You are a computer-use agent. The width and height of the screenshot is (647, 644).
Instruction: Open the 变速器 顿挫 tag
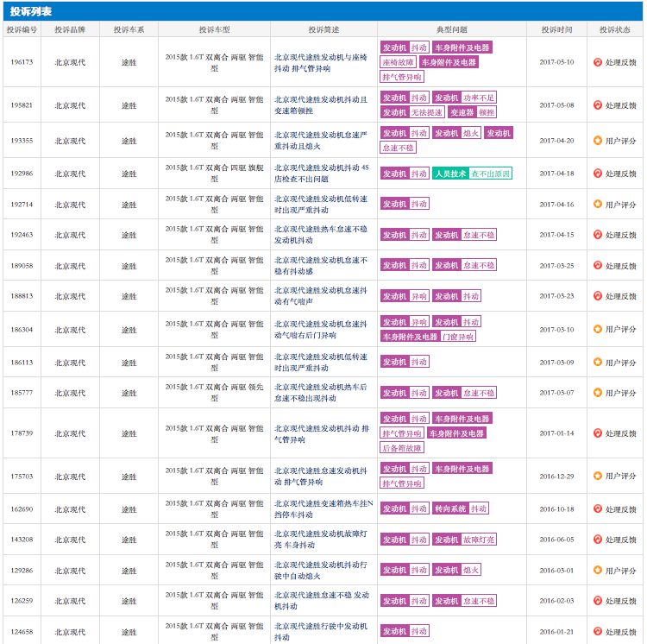[x=473, y=112]
